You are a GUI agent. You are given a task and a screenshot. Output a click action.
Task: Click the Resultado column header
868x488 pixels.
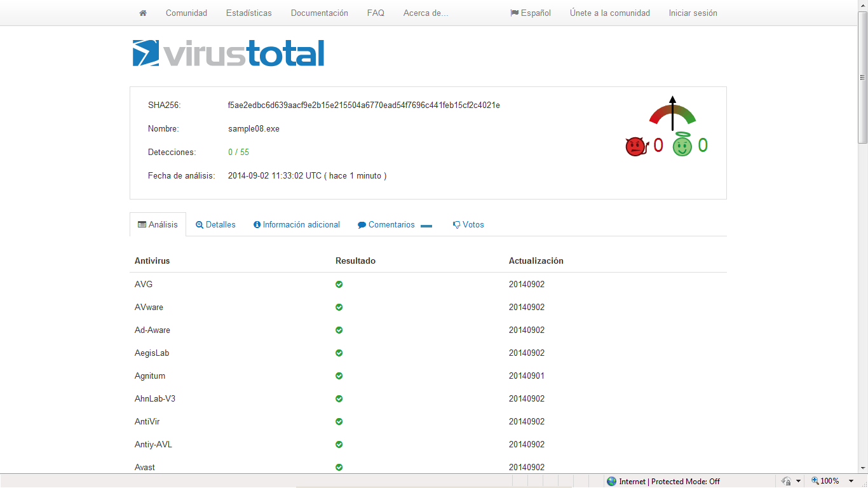355,261
